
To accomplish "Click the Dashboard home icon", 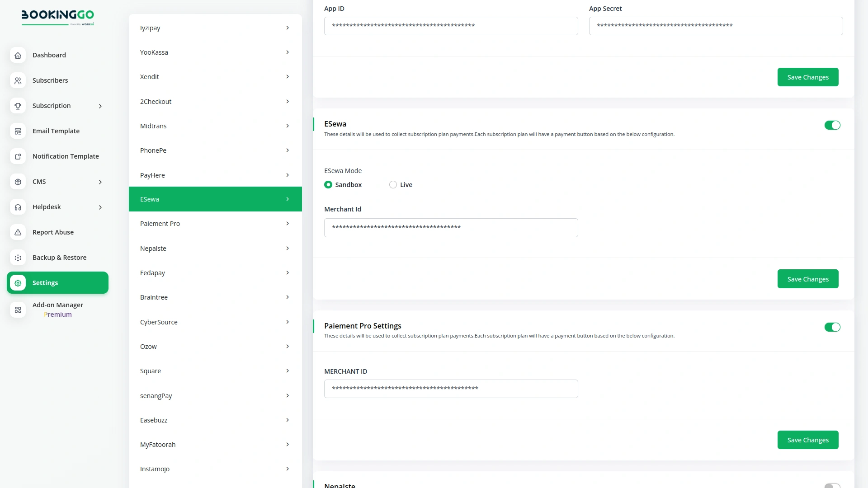I will coord(18,55).
